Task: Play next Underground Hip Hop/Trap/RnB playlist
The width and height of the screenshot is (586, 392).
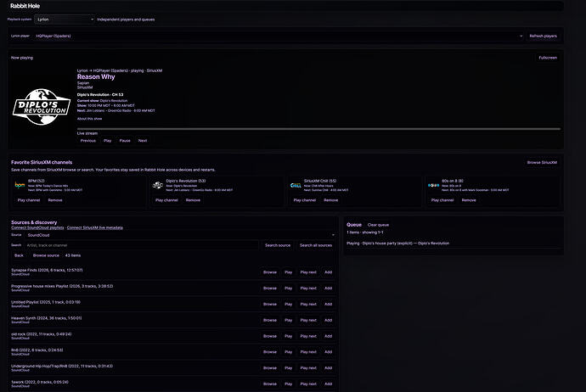Action: point(308,368)
